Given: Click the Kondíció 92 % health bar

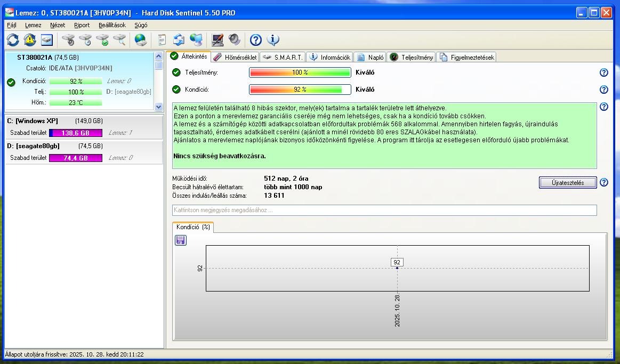Looking at the screenshot, I should (300, 90).
